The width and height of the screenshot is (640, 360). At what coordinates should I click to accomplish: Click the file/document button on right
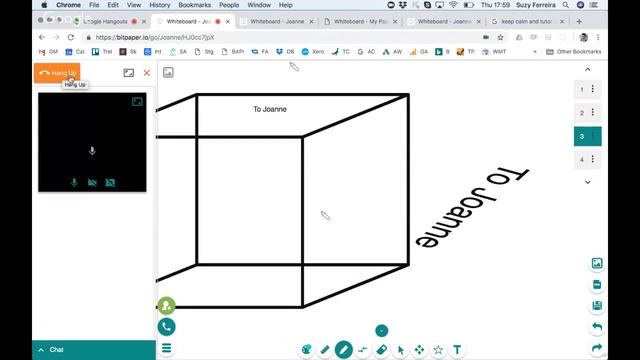point(597,284)
